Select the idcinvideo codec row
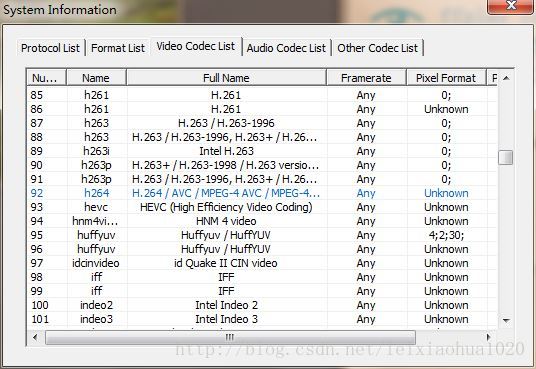The width and height of the screenshot is (536, 369). [262, 263]
